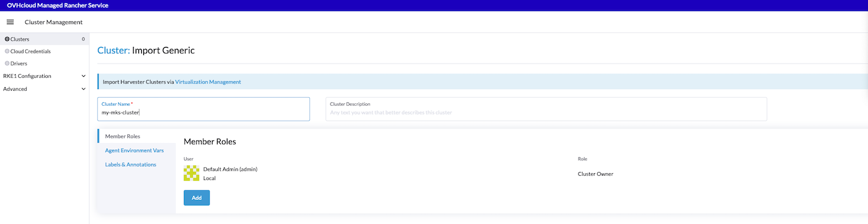868x224 pixels.
Task: Click the Default Admin avatar image
Action: pos(192,173)
